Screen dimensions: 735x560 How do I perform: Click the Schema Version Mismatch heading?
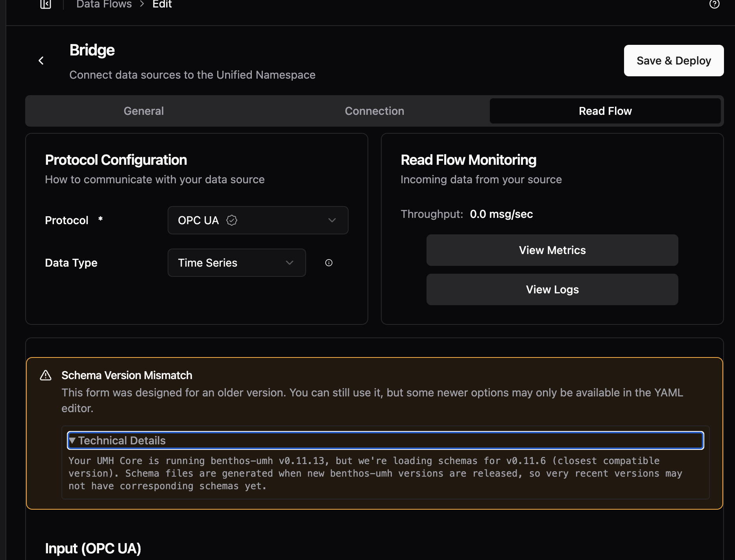(127, 375)
